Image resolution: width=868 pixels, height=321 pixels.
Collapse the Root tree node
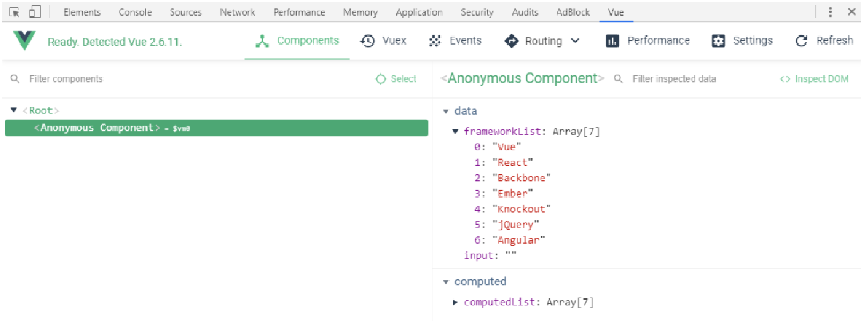pos(13,110)
